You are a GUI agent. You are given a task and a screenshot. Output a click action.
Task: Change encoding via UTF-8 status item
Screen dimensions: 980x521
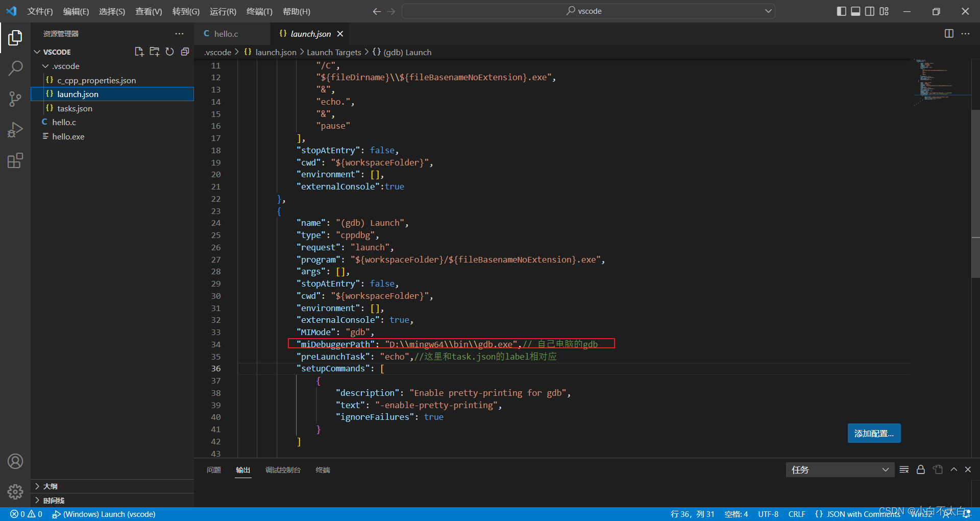tap(768, 514)
